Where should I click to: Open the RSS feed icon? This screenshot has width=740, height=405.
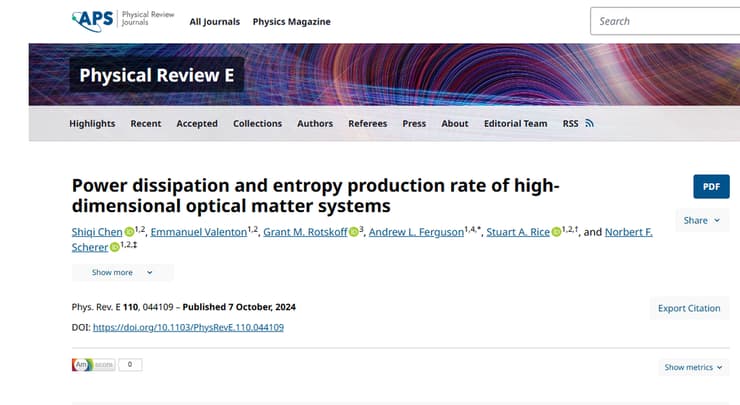point(590,124)
